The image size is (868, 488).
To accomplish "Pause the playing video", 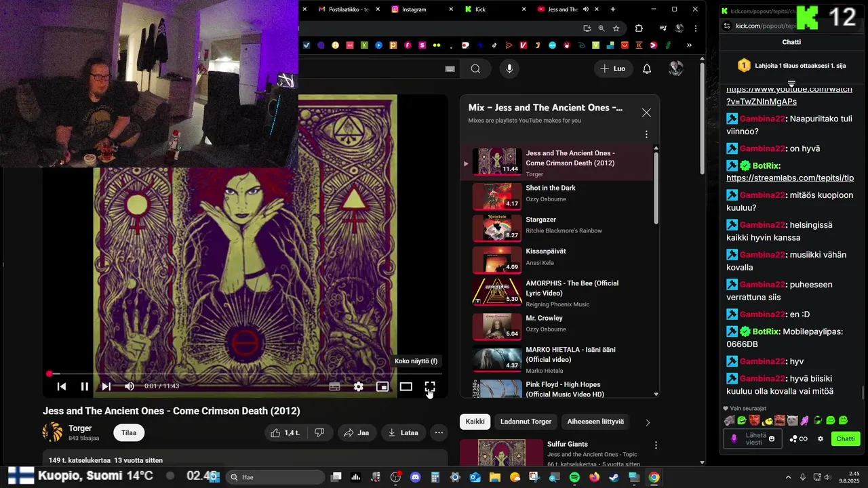I will point(84,386).
